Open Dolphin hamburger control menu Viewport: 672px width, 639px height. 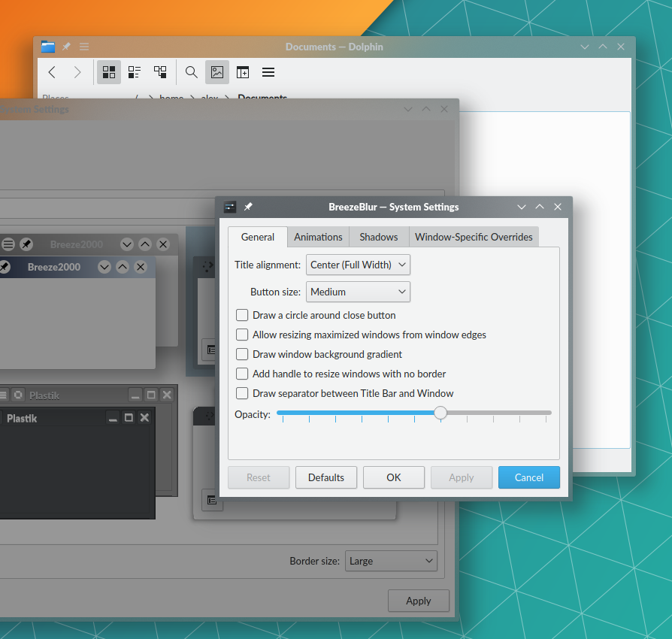[268, 72]
